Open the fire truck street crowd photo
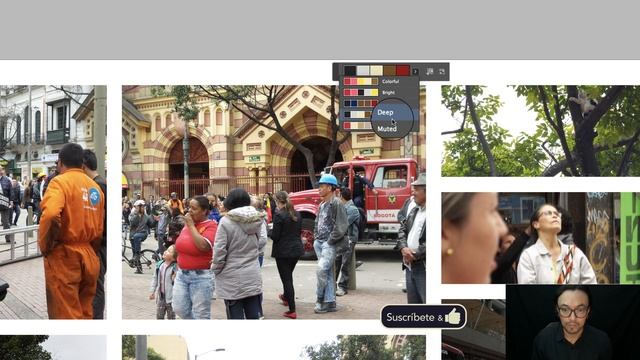Viewport: 640px width, 360px height. pos(274,202)
